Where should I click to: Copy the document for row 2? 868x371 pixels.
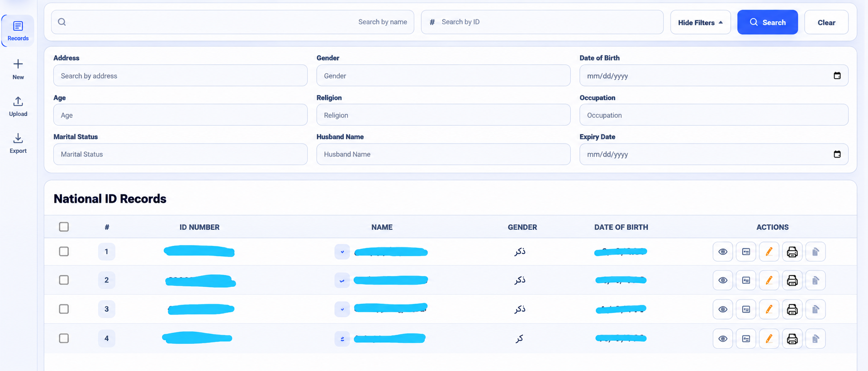[816, 281]
